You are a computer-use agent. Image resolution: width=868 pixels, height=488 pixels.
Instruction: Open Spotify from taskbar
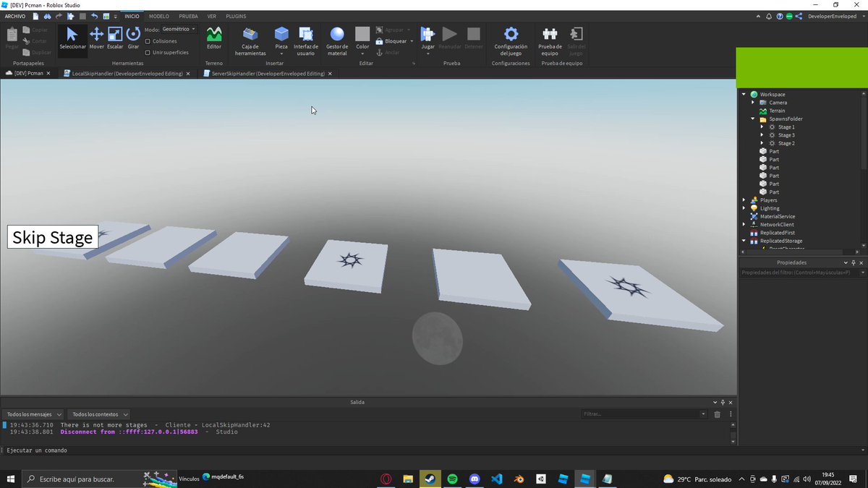452,479
